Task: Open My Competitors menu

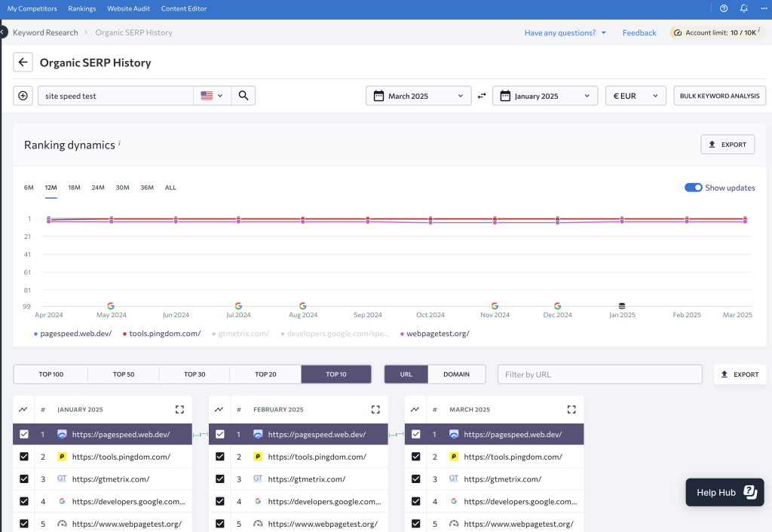Action: (32, 8)
